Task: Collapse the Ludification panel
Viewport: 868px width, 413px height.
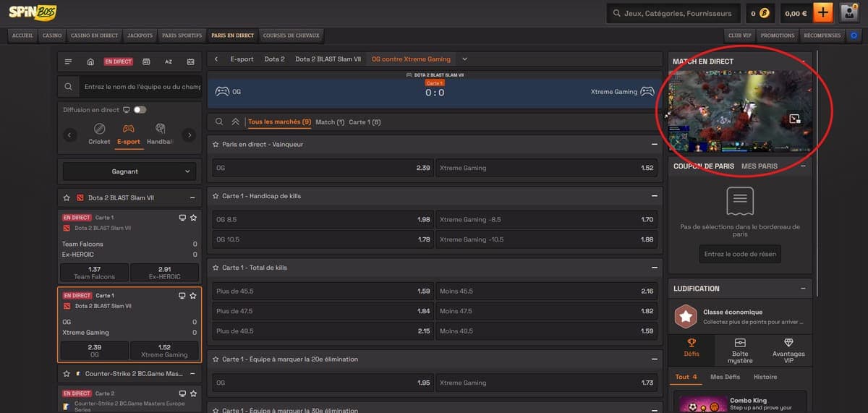Action: 803,289
